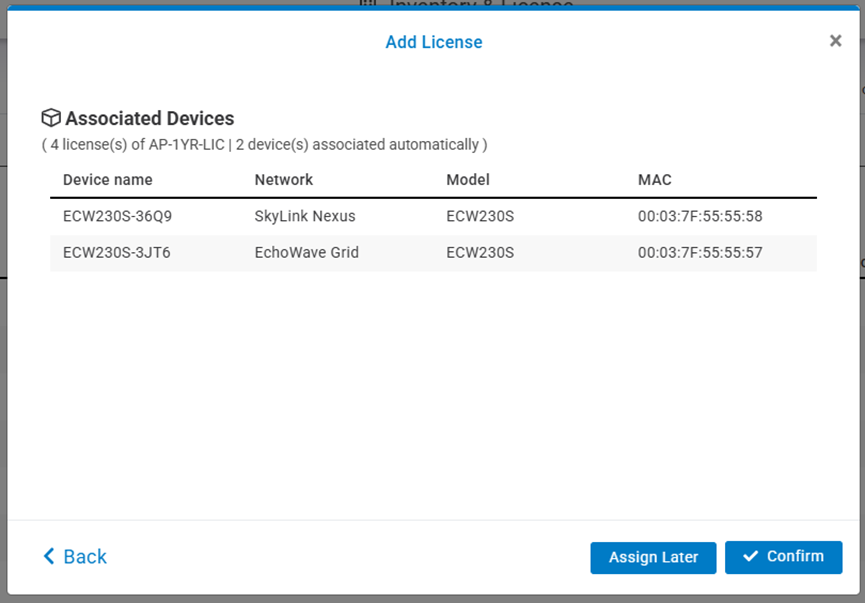Click the Network column header
This screenshot has height=603, width=865.
pos(284,180)
